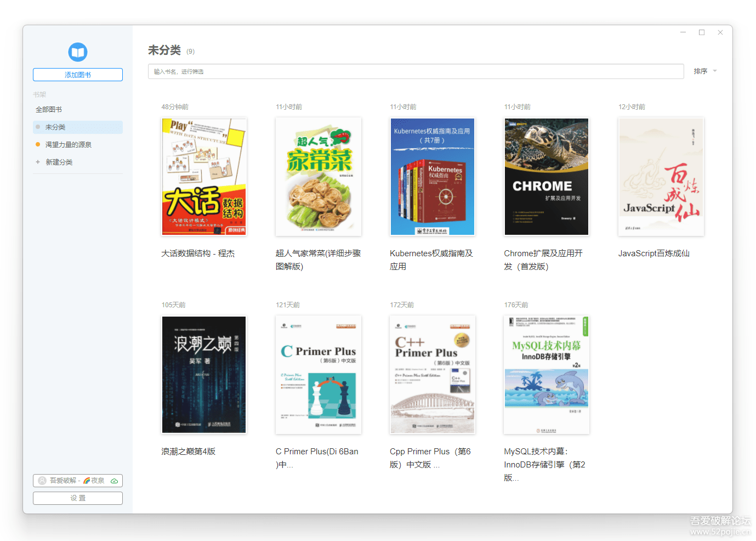
Task: Click the down arrow next to 排序
Action: (x=714, y=71)
